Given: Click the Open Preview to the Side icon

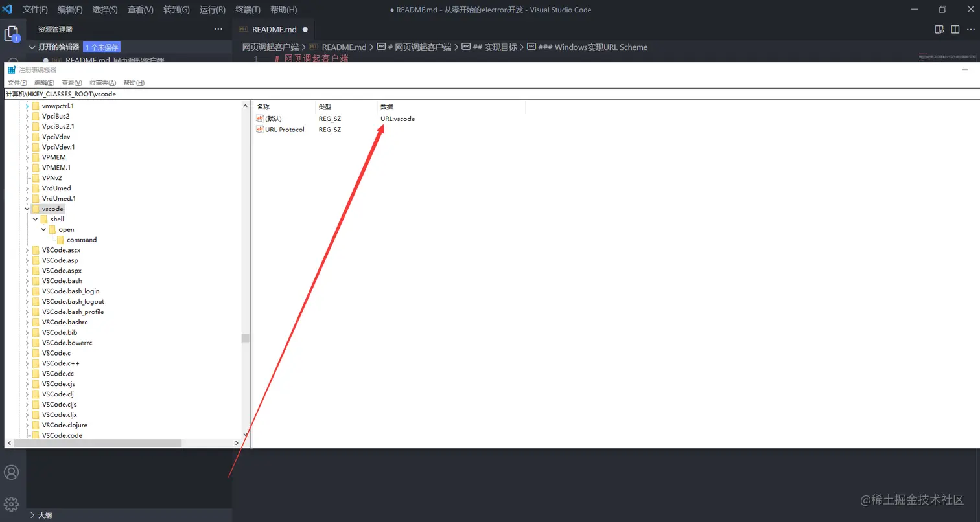Looking at the screenshot, I should (x=939, y=29).
